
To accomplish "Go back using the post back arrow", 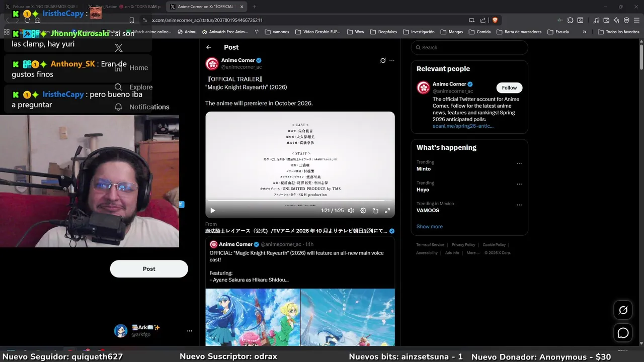I will [x=209, y=47].
